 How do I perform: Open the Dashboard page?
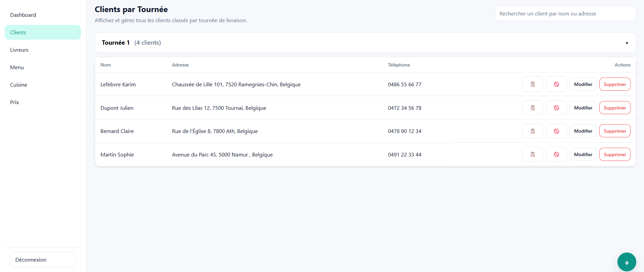pos(43,15)
